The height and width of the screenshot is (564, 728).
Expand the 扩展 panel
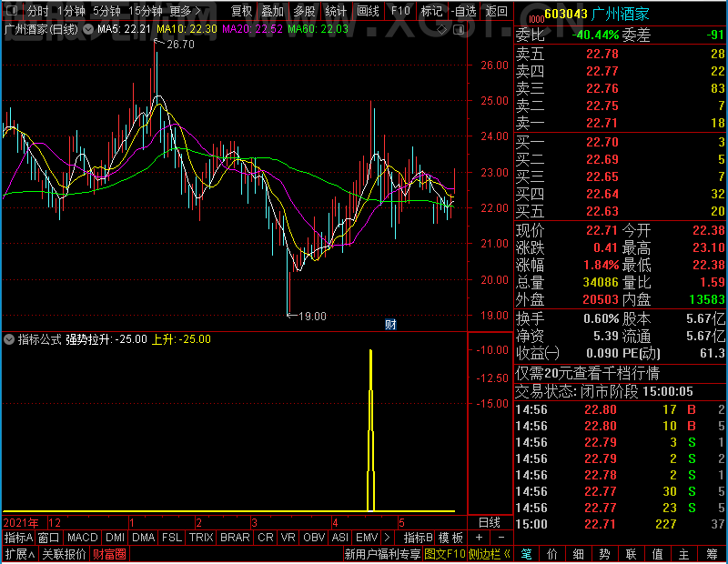[x=19, y=554]
